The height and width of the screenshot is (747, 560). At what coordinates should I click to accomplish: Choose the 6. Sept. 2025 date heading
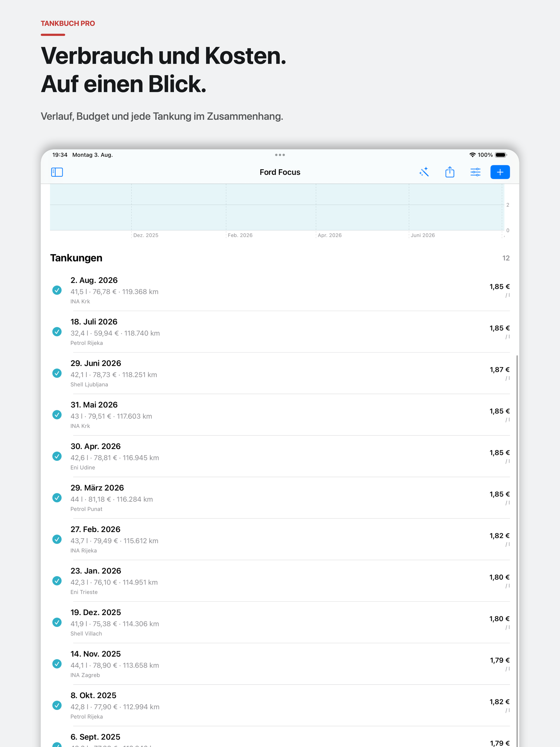95,737
